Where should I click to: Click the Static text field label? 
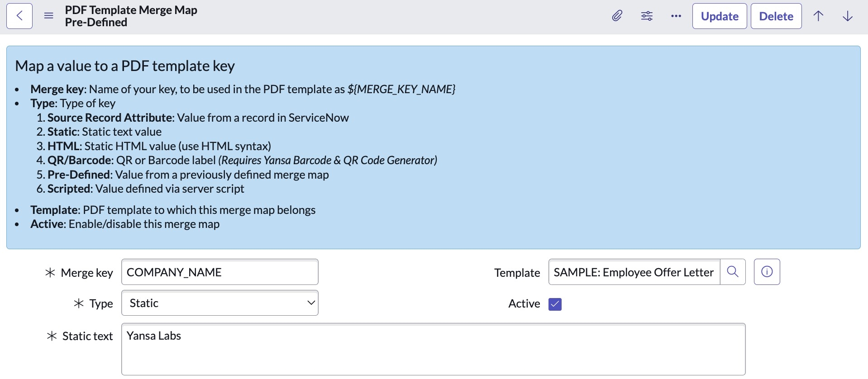tap(87, 336)
